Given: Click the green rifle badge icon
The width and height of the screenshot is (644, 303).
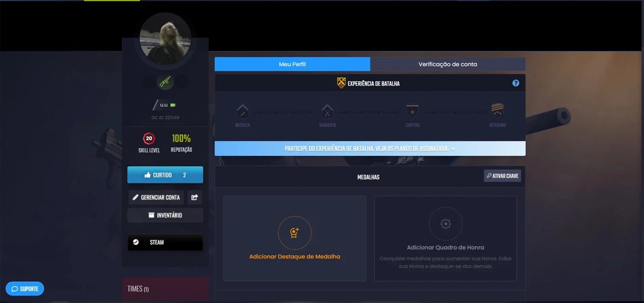Looking at the screenshot, I should pos(165,82).
